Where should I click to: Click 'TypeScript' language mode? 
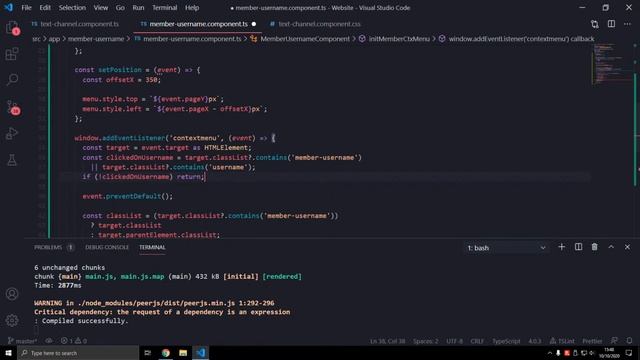click(x=506, y=341)
